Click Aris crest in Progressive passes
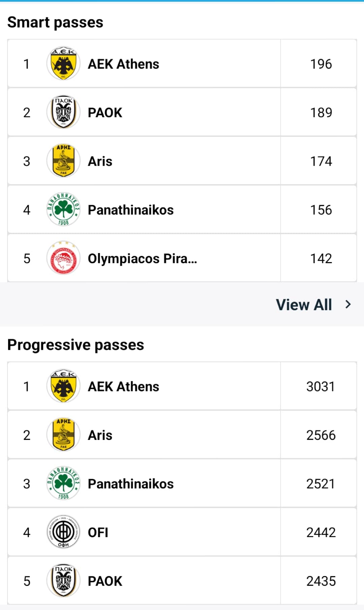Image resolution: width=364 pixels, height=610 pixels. coord(63,435)
